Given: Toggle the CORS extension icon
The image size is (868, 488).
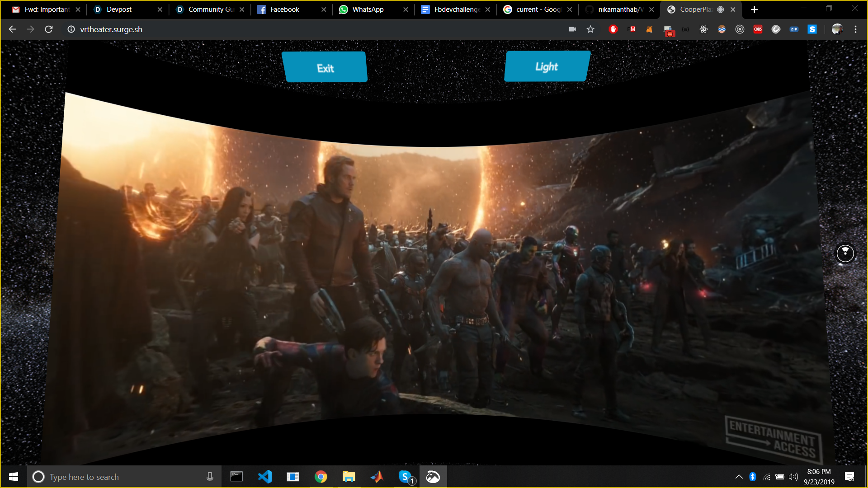Looking at the screenshot, I should coord(758,29).
